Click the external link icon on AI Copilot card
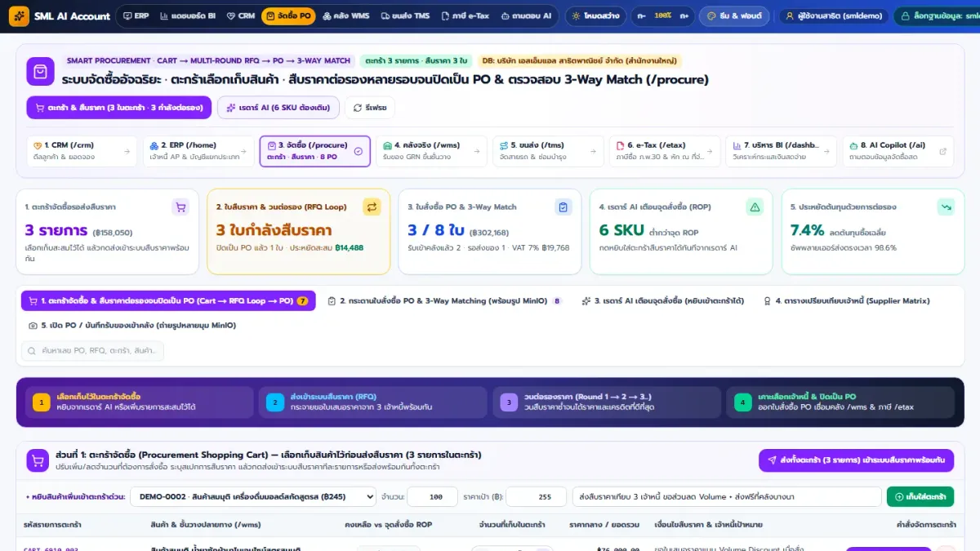Viewport: 980px width, 551px height. click(x=943, y=151)
